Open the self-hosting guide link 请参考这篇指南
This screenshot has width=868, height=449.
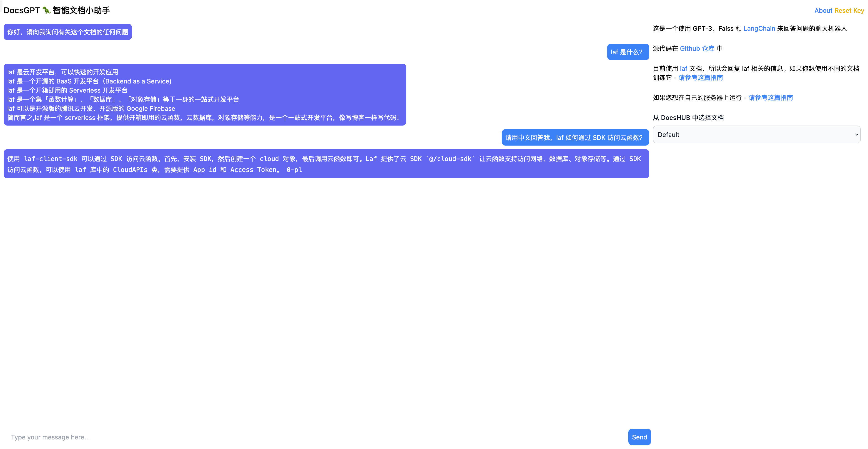771,98
